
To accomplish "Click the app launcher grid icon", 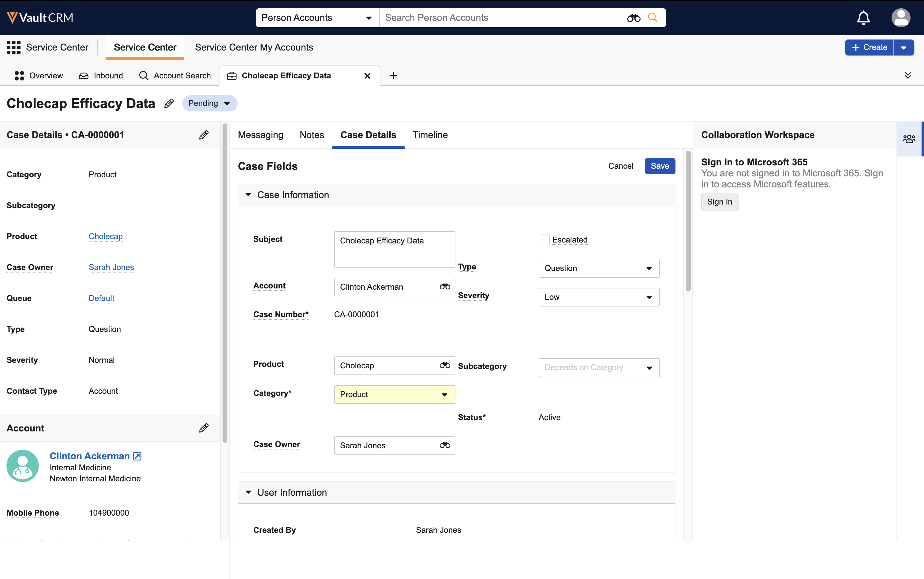I will [14, 47].
